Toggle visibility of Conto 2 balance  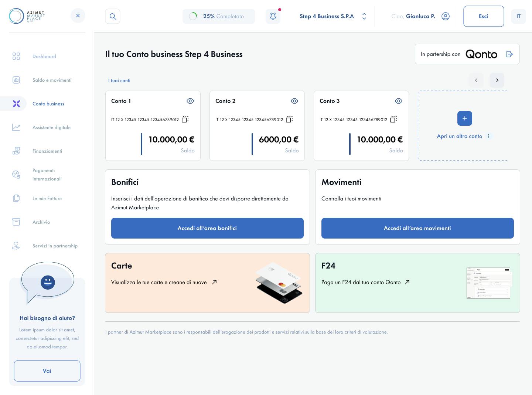tap(294, 101)
